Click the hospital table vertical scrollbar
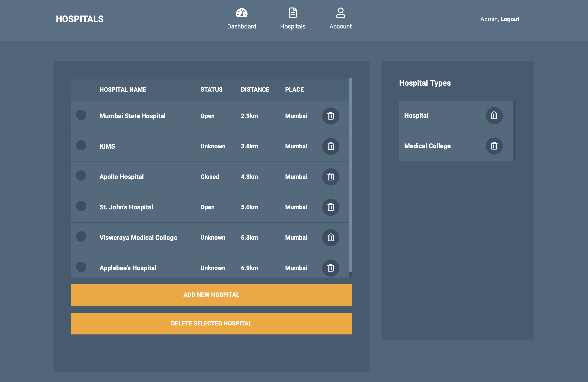The image size is (588, 382). pyautogui.click(x=350, y=175)
